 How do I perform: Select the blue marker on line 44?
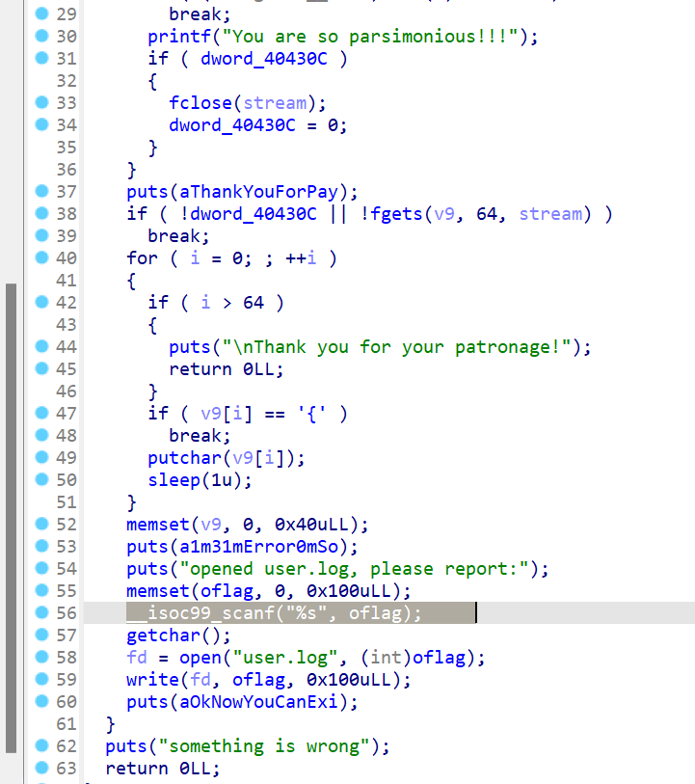pos(40,347)
